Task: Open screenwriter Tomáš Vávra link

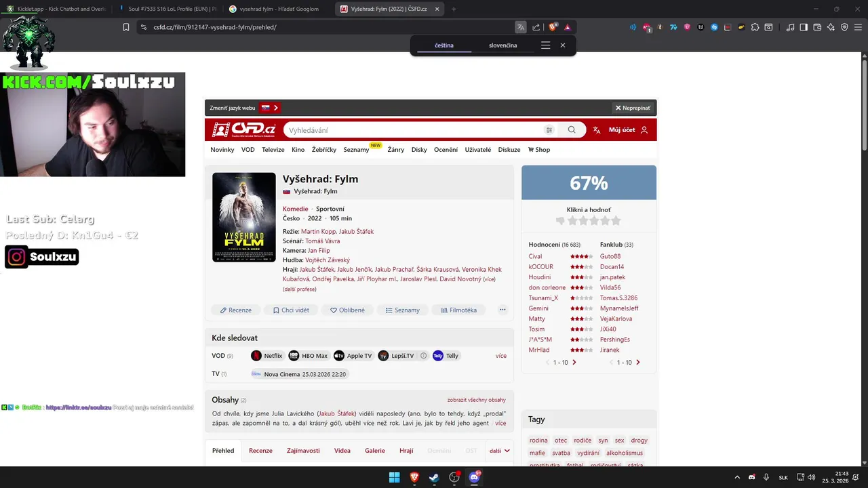Action: 323,241
